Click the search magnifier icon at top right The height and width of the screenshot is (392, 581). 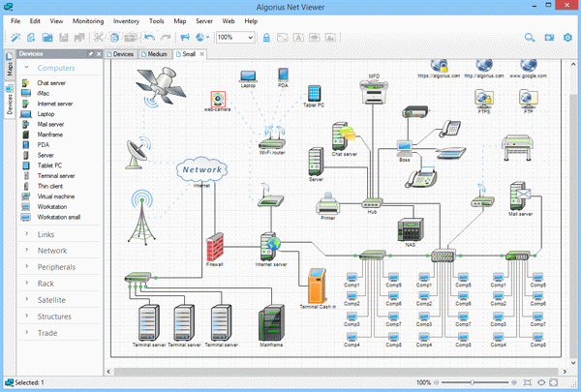click(x=530, y=38)
